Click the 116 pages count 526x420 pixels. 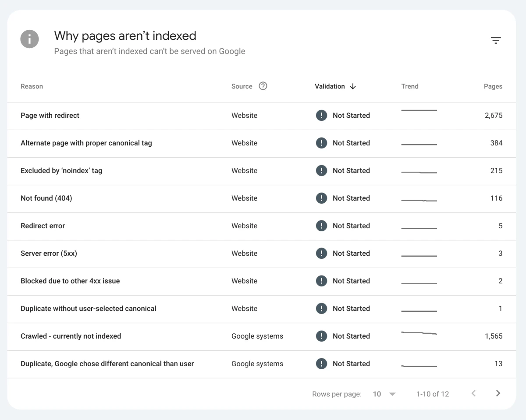[496, 198]
